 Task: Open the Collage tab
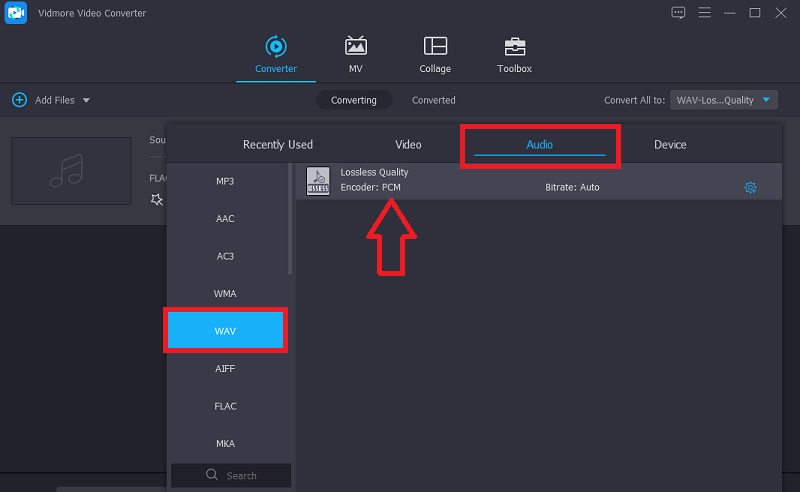[x=435, y=55]
